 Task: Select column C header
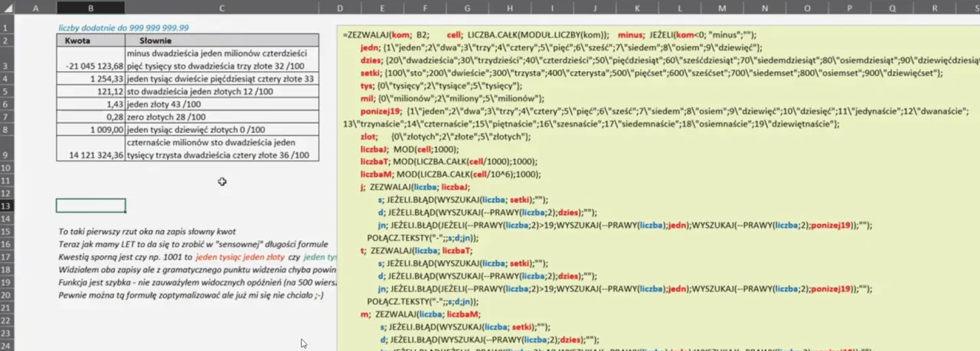coord(221,7)
